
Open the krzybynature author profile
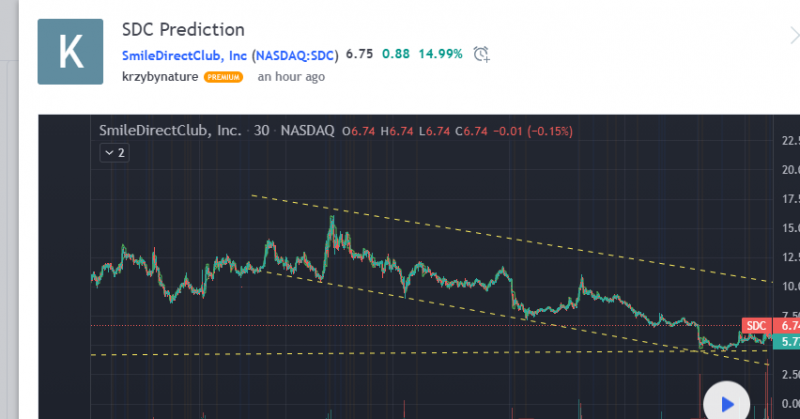(x=159, y=77)
